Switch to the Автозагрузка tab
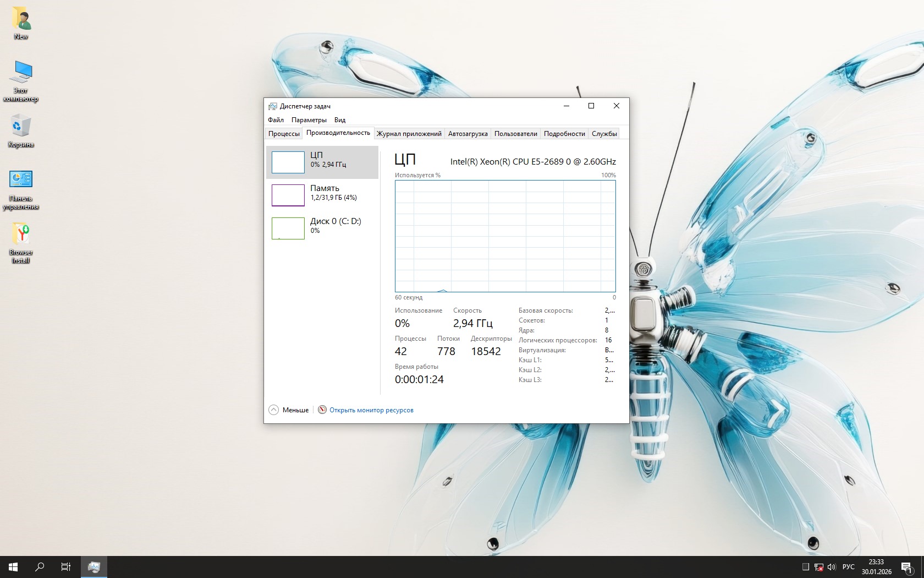924x578 pixels. (x=468, y=134)
